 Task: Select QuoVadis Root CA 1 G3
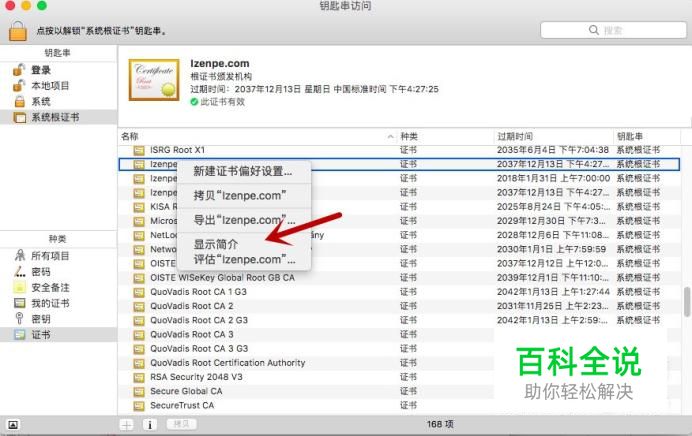click(399, 292)
